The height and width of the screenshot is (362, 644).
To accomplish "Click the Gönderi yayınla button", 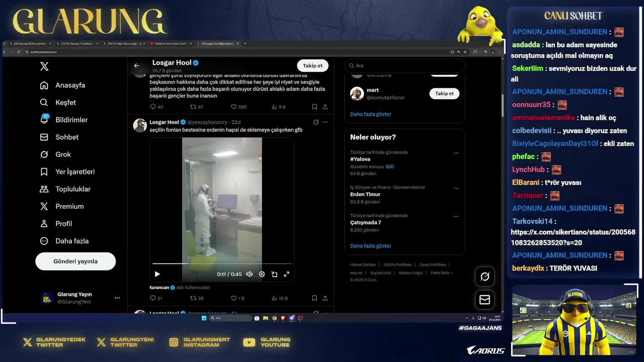I will coord(75,261).
